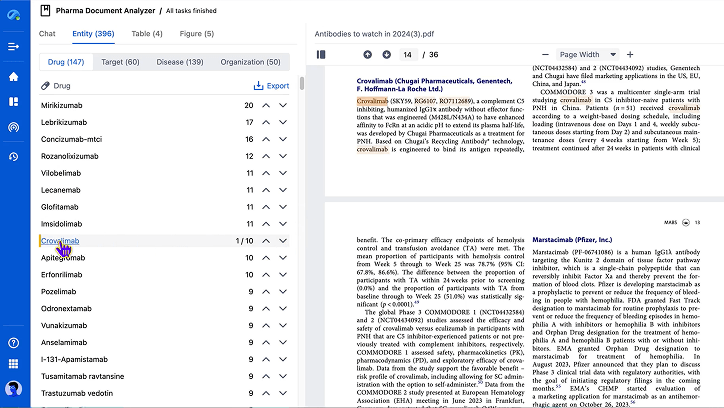Jump to next Concizumab-mtci mention

(283, 139)
